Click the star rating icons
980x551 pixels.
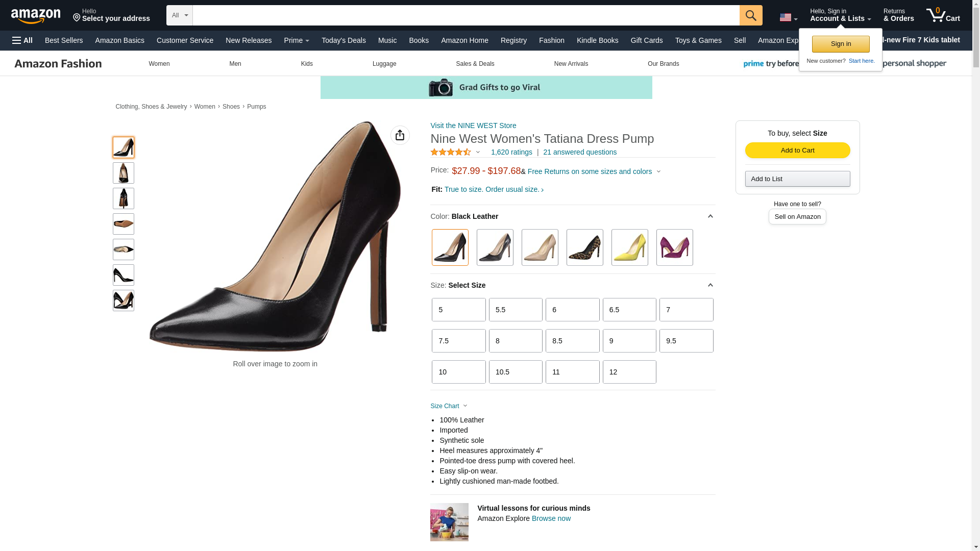451,152
